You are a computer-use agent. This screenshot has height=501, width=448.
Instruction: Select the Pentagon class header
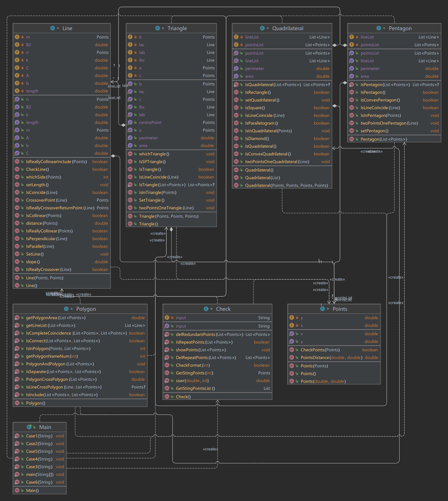(x=394, y=28)
